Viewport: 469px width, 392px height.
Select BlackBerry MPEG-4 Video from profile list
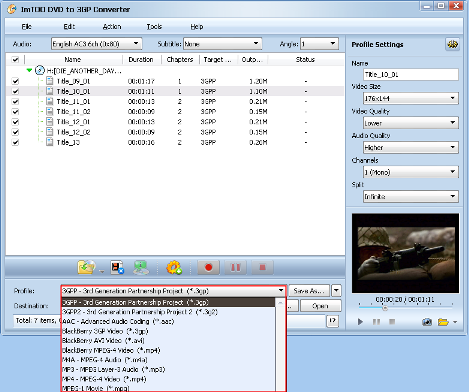click(111, 350)
